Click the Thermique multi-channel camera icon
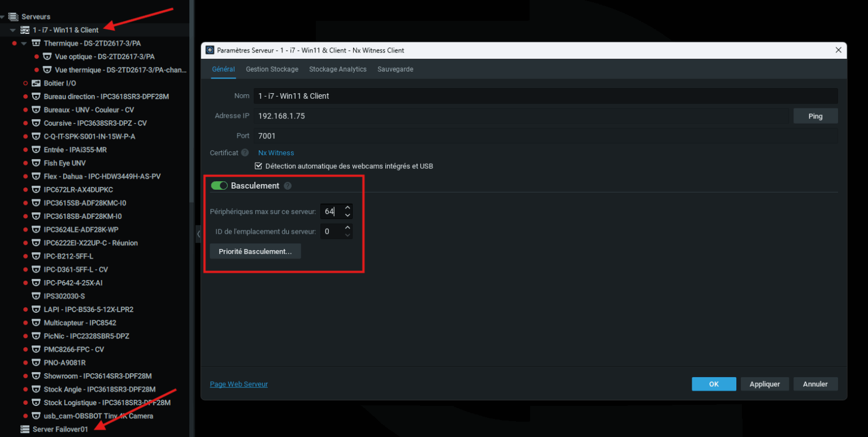Image resolution: width=868 pixels, height=437 pixels. pyautogui.click(x=36, y=43)
